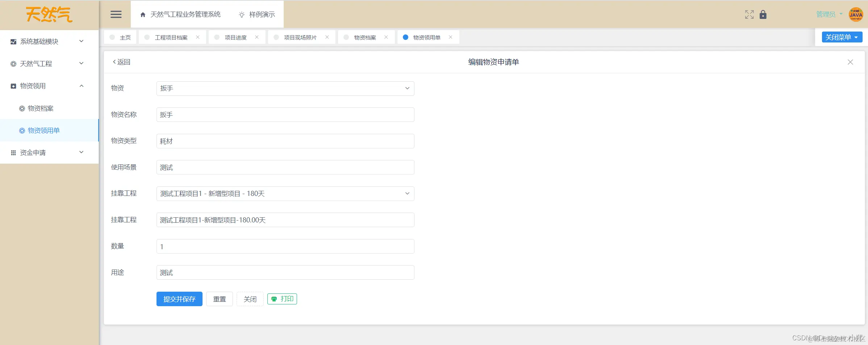Click the hamburger menu icon

point(116,14)
